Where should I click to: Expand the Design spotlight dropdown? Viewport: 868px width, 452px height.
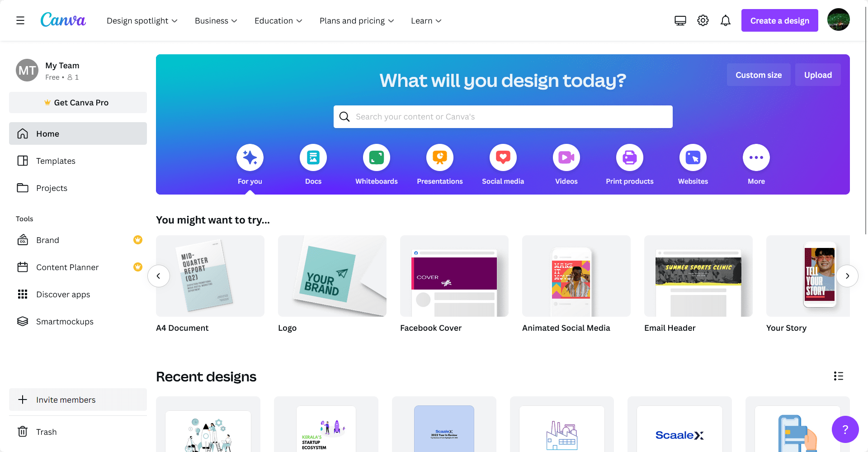[142, 21]
